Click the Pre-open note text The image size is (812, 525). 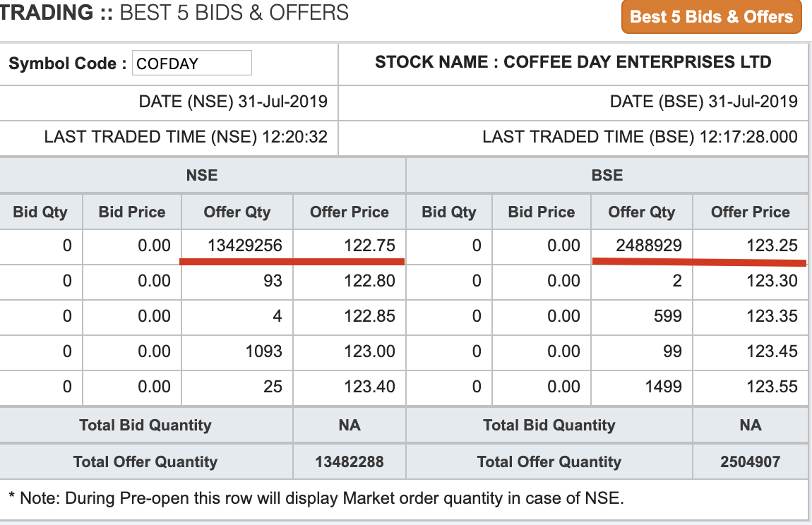click(316, 498)
